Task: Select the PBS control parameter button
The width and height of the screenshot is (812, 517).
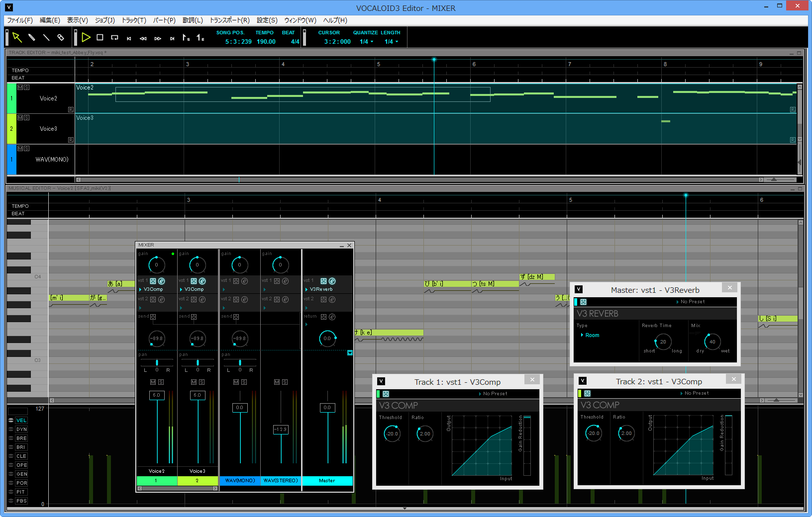Action: (21, 501)
